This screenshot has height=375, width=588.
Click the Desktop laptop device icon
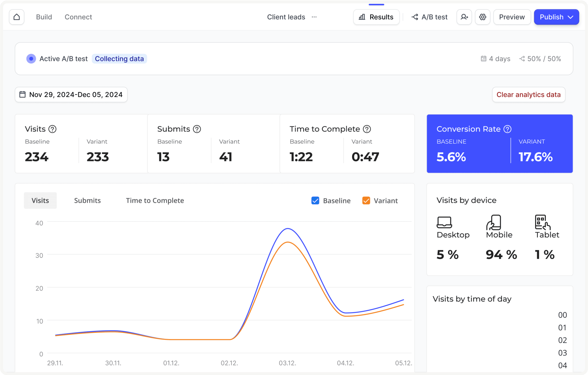tap(444, 222)
